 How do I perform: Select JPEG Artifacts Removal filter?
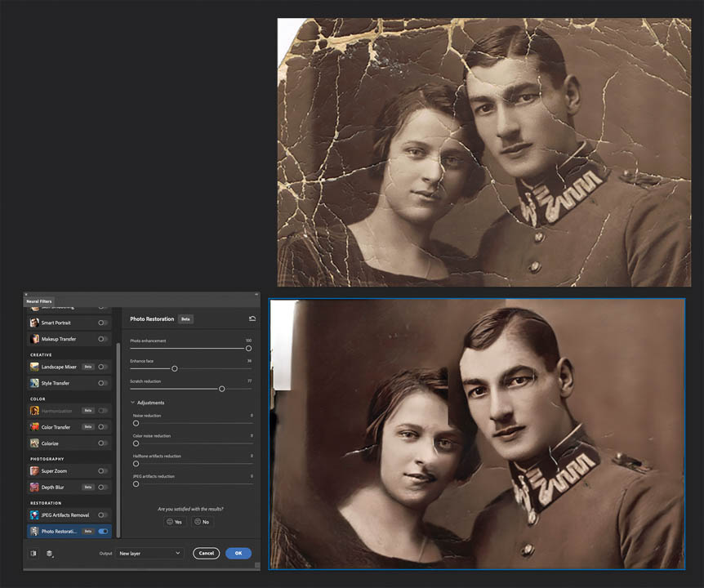[62, 514]
